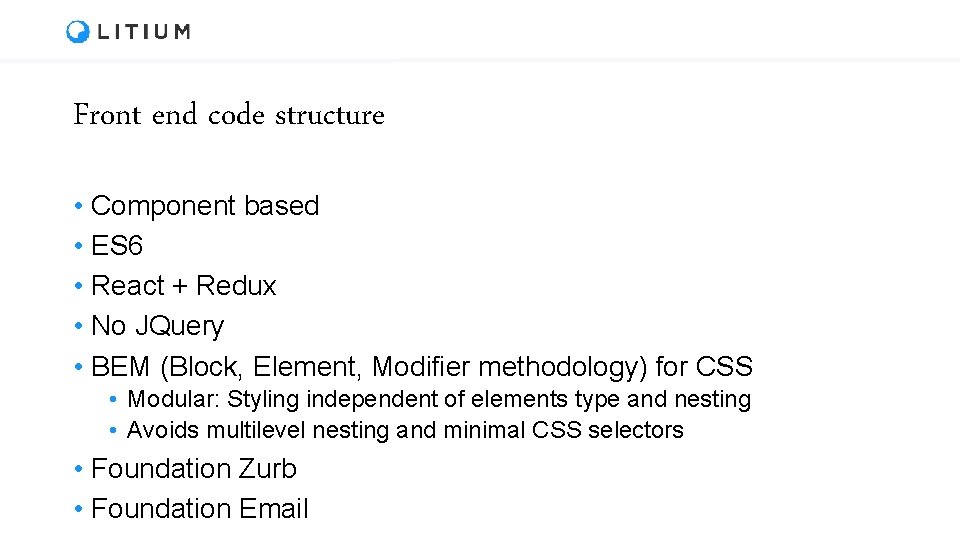Image resolution: width=960 pixels, height=540 pixels.
Task: Click the "Component based" bullet text
Action: point(204,206)
